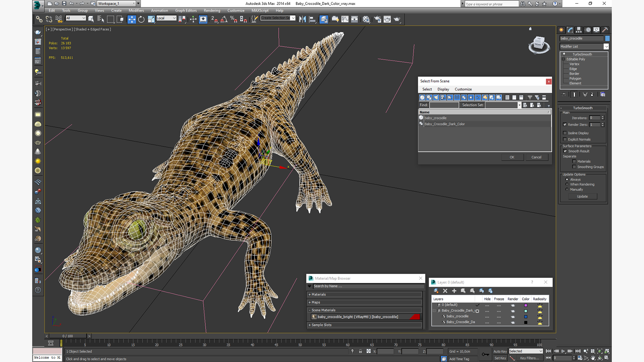
Task: Click Pin Stack icon under modifier stack
Action: tap(564, 95)
